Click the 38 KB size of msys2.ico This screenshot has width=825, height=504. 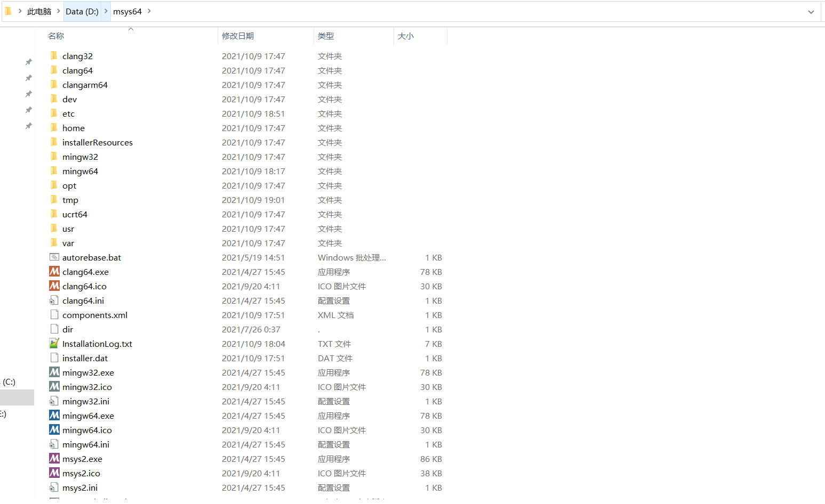(x=431, y=473)
